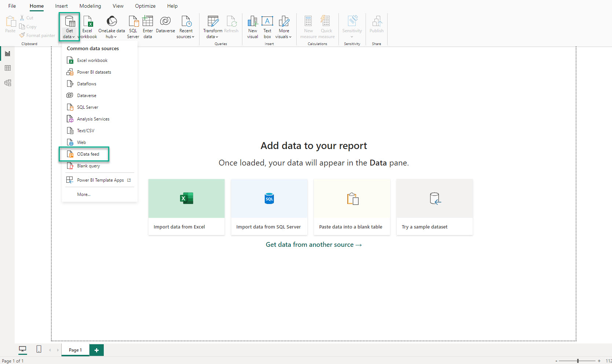Select Enter data on the ribbon
The width and height of the screenshot is (612, 364).
pyautogui.click(x=147, y=26)
